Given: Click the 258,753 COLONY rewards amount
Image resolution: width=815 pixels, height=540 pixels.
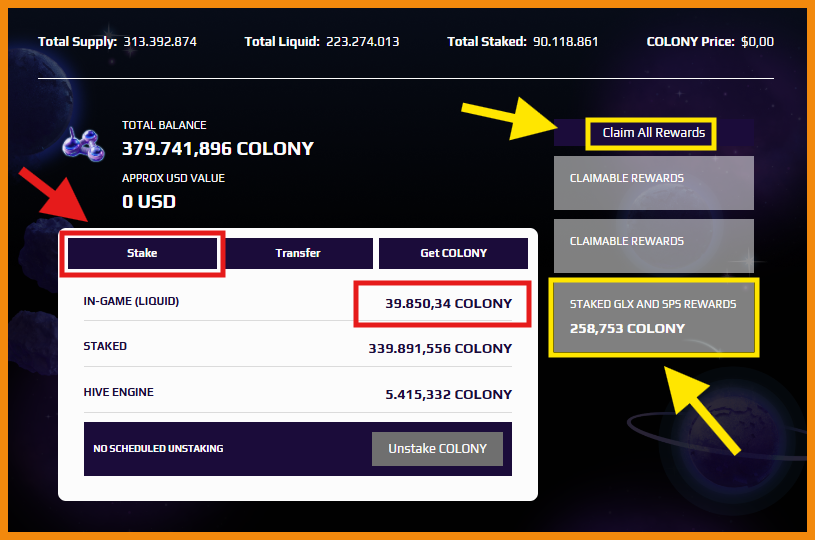Looking at the screenshot, I should point(627,328).
